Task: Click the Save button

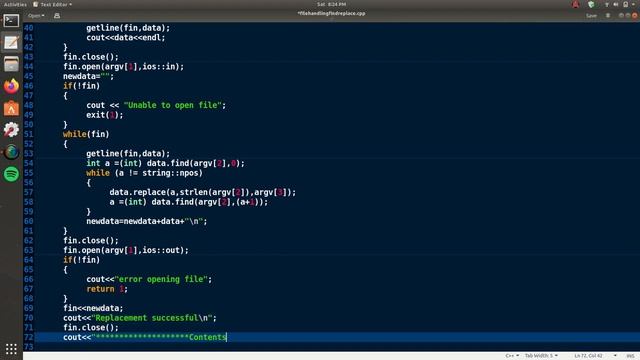Action: click(x=591, y=16)
